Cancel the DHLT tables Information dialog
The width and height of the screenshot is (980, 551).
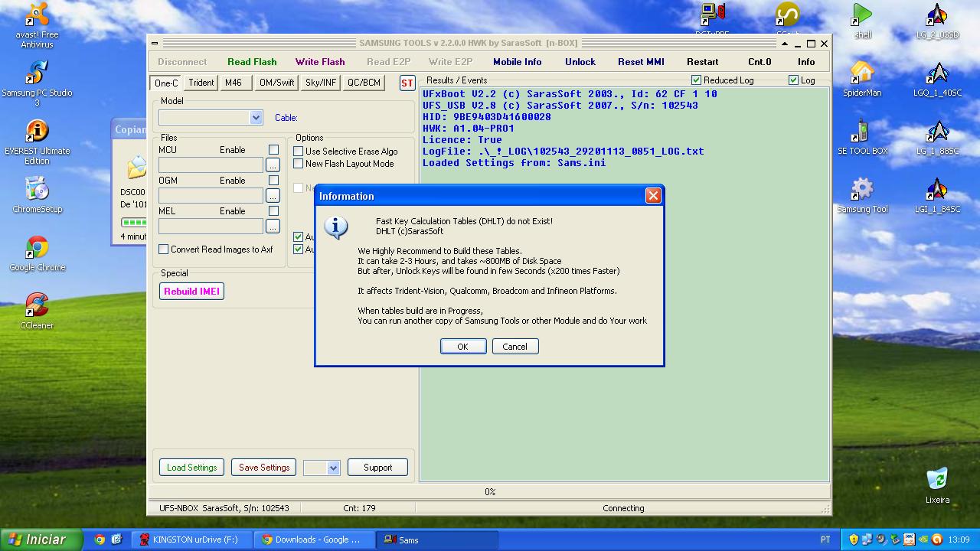tap(514, 347)
